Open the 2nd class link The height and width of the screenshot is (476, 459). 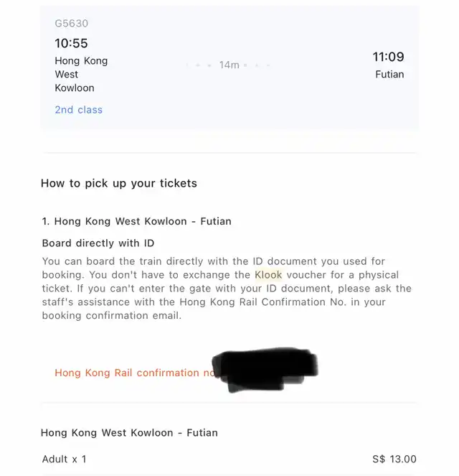[x=78, y=110]
